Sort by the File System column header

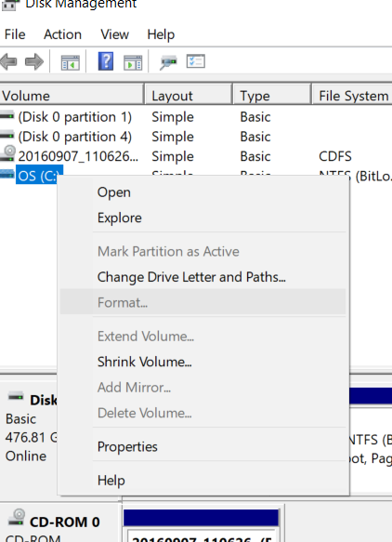coord(352,96)
